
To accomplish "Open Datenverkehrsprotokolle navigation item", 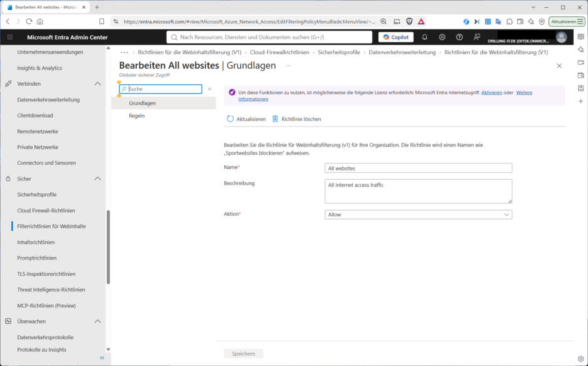I will [x=45, y=337].
